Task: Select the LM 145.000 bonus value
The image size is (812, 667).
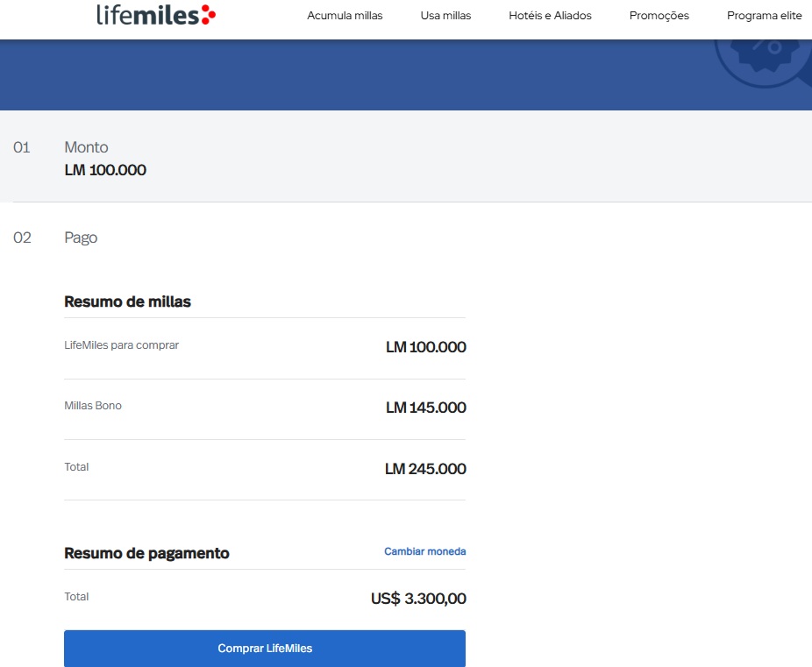Action: point(425,408)
